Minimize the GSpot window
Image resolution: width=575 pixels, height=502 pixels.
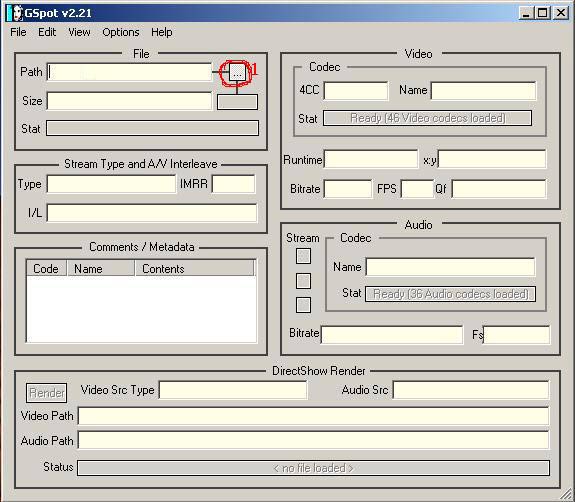tap(527, 13)
